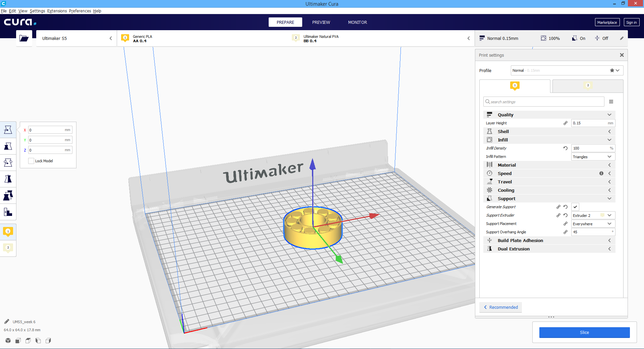The width and height of the screenshot is (644, 349).
Task: Open the Extensions menu
Action: pos(57,11)
